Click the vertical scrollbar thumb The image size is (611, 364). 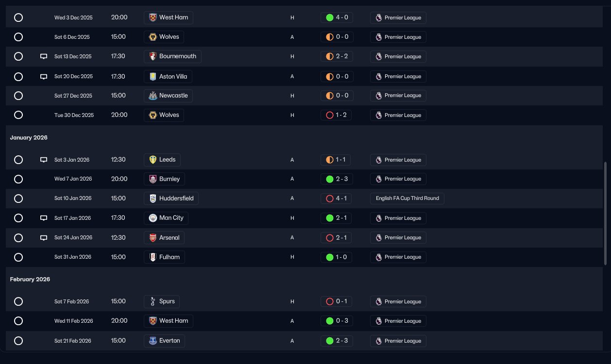point(605,214)
